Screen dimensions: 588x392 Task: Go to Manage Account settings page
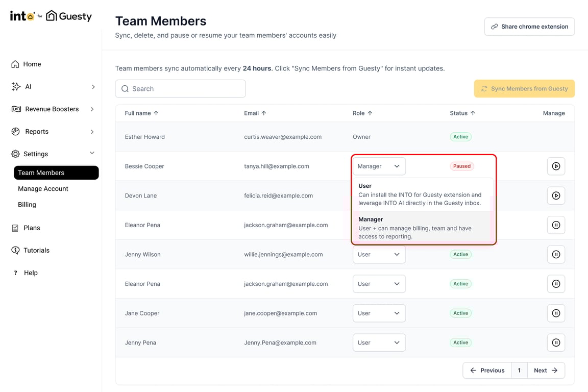click(43, 189)
